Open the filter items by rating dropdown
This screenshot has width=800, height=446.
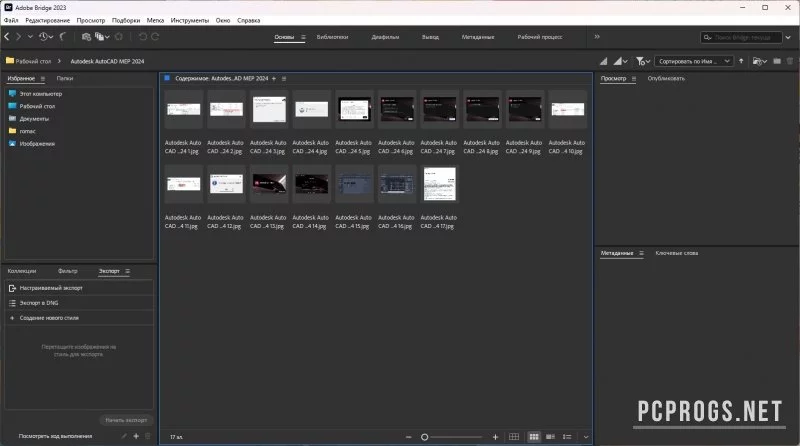643,61
